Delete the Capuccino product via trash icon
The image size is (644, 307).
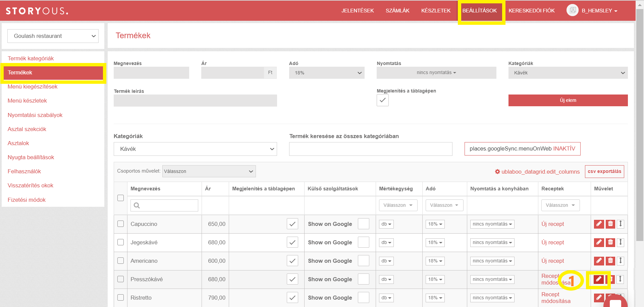[x=610, y=224]
